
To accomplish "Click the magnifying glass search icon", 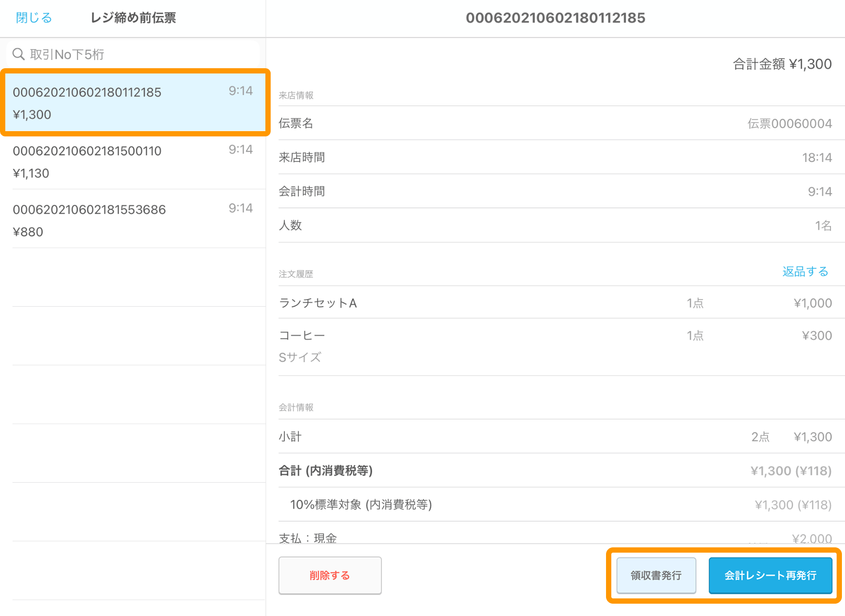I will click(x=18, y=54).
